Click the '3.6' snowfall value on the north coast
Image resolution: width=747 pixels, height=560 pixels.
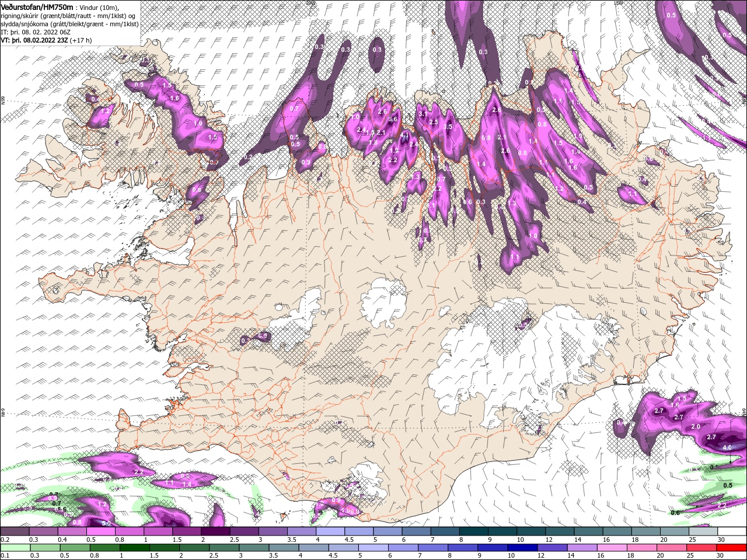click(393, 119)
